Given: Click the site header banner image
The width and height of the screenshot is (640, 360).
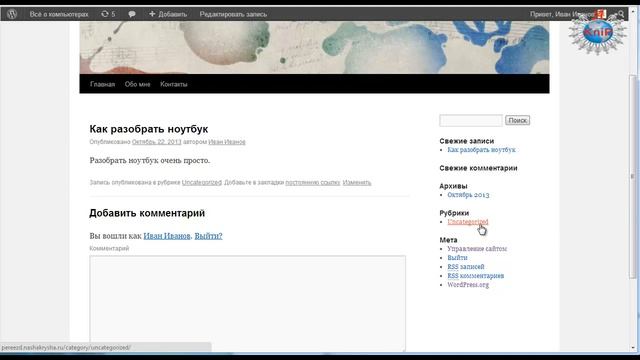Looking at the screenshot, I should point(314,47).
